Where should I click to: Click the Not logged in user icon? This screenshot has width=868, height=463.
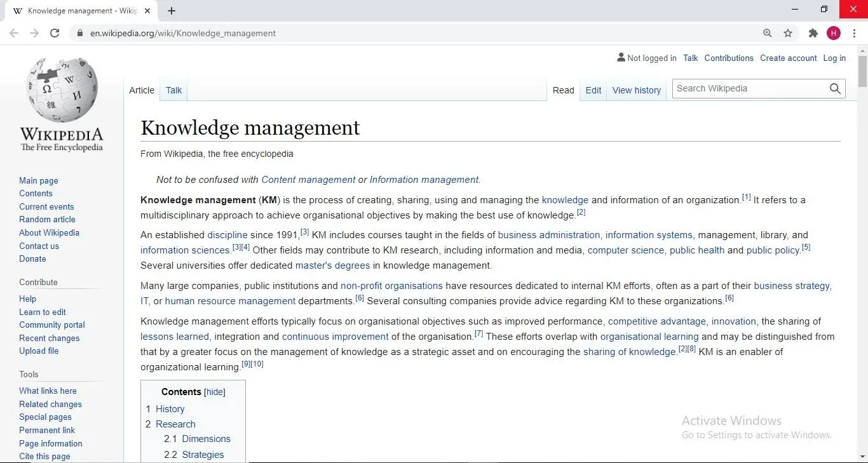click(x=621, y=57)
